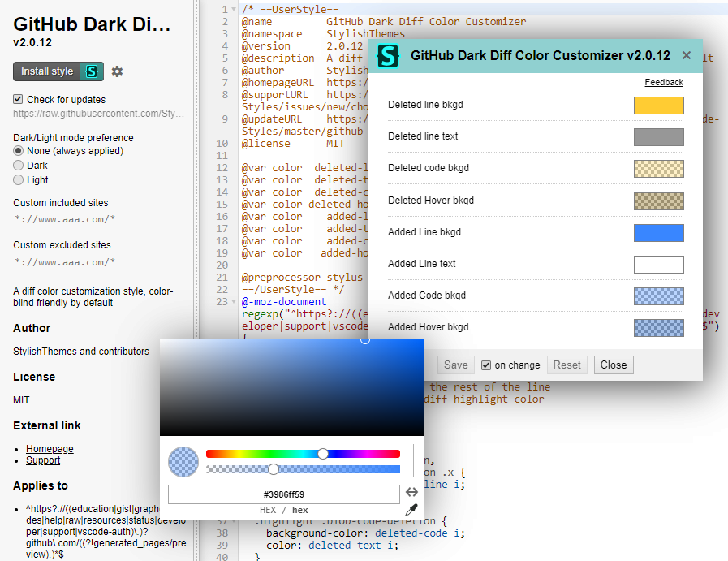Click 'Deleted line bkgd' label
This screenshot has width=728, height=561.
[x=425, y=105]
